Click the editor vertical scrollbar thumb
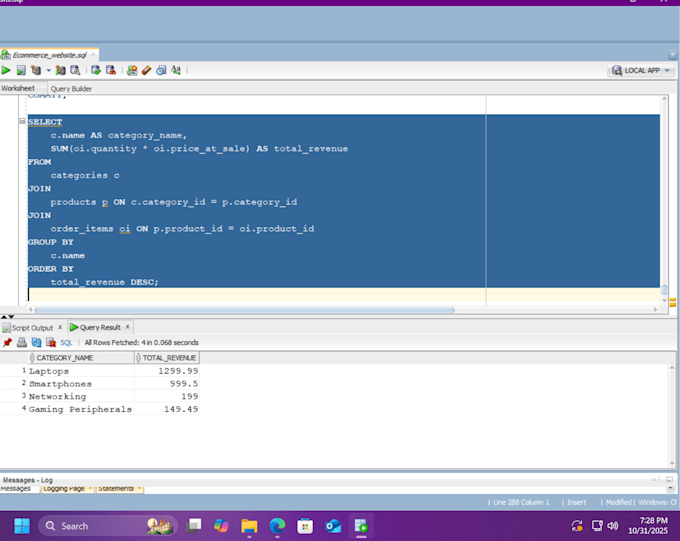Image resolution: width=680 pixels, height=541 pixels. (664, 289)
